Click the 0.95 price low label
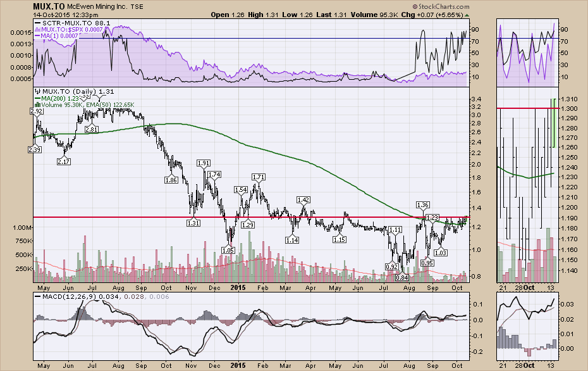This screenshot has width=588, height=371. click(x=427, y=263)
